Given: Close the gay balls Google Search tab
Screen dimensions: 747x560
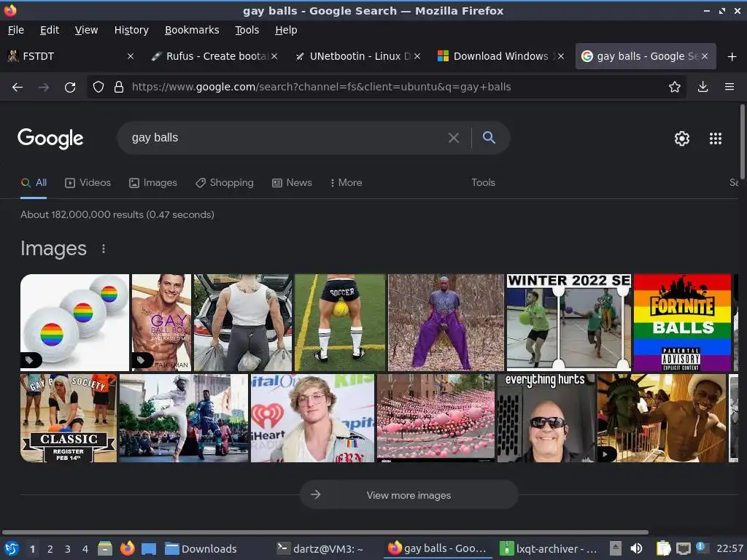Looking at the screenshot, I should point(705,56).
